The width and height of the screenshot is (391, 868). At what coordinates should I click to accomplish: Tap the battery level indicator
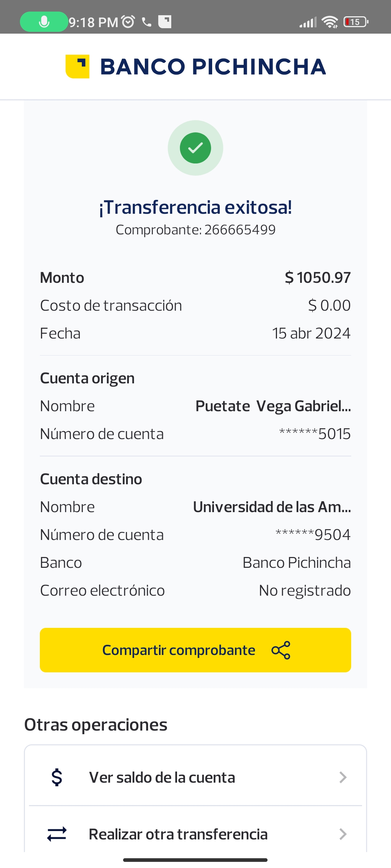pyautogui.click(x=356, y=22)
